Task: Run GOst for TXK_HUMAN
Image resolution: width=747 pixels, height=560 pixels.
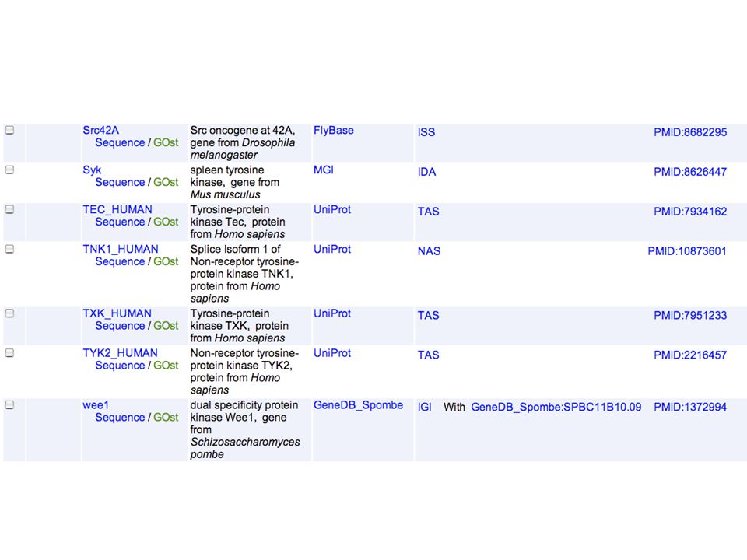Action: (166, 325)
